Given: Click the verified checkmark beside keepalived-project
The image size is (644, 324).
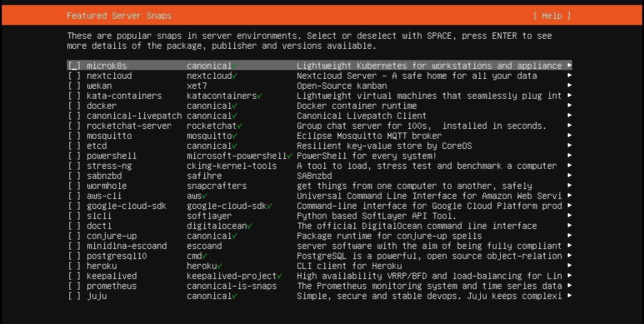Looking at the screenshot, I should (x=279, y=276).
